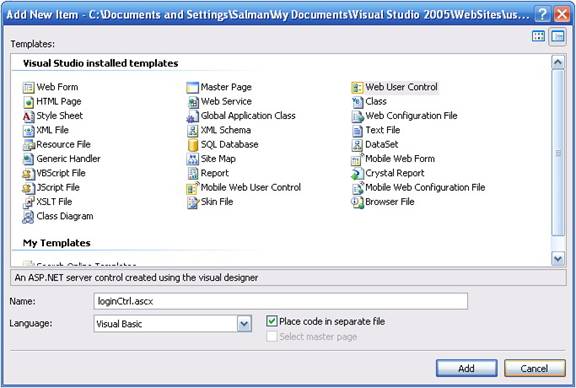Choose the Class Diagram template icon
Viewport: 576px width, 388px height.
28,217
